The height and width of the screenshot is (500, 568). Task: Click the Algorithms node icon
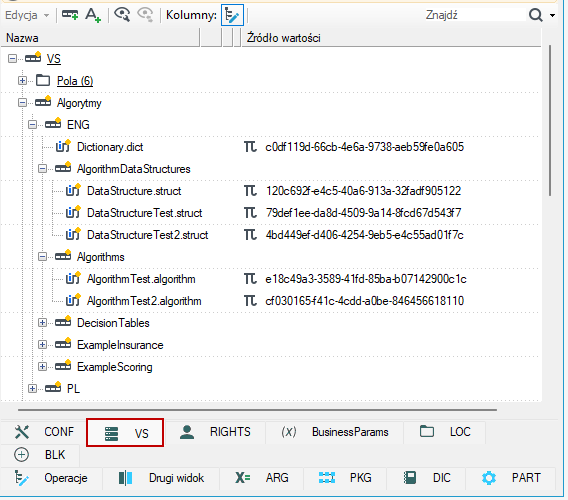tap(63, 255)
